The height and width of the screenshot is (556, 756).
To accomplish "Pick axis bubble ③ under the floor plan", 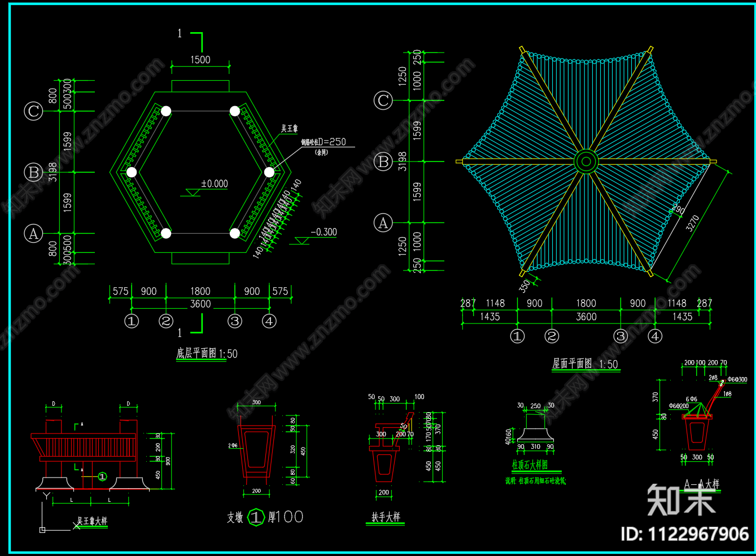I will tap(235, 321).
